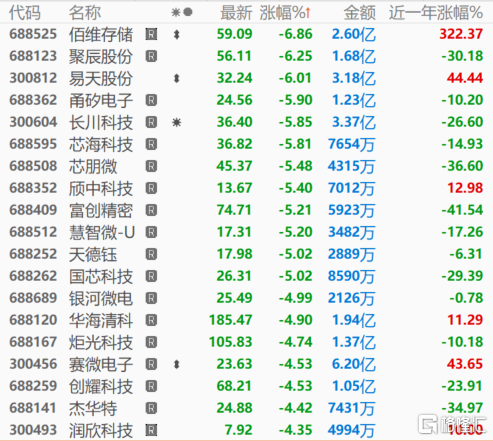Click the R badge beside 聚辰股份
This screenshot has height=441, width=493.
point(151,56)
